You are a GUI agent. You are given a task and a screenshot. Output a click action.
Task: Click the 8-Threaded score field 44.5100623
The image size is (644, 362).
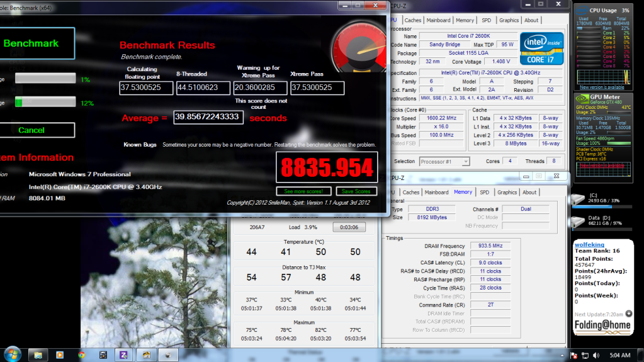[203, 88]
